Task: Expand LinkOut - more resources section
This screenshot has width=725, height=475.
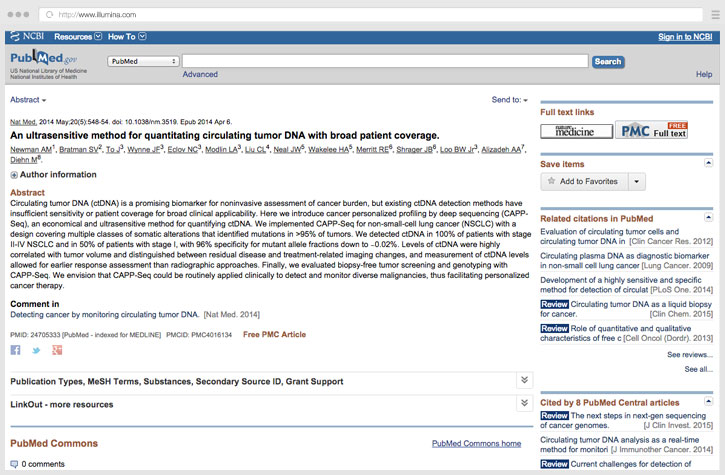Action: tap(524, 403)
